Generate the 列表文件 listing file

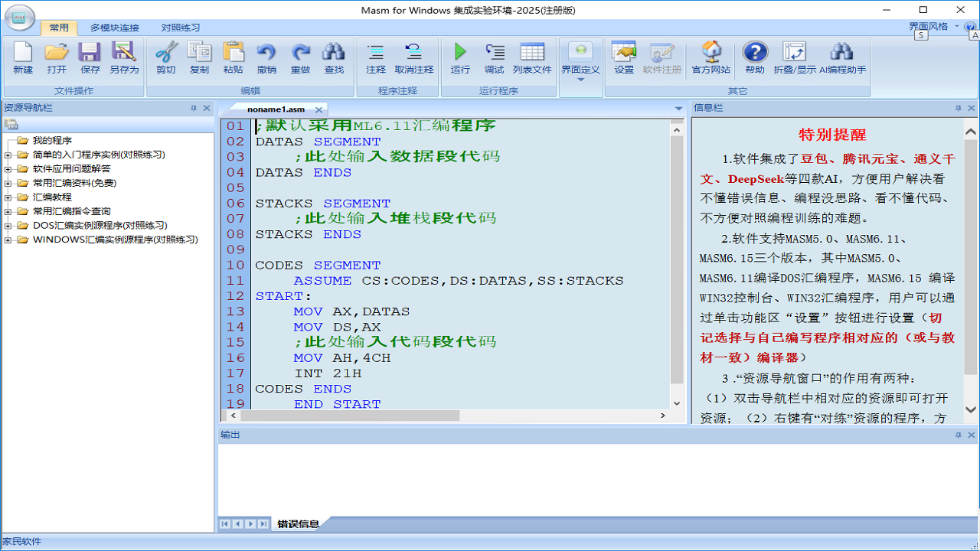coord(531,57)
